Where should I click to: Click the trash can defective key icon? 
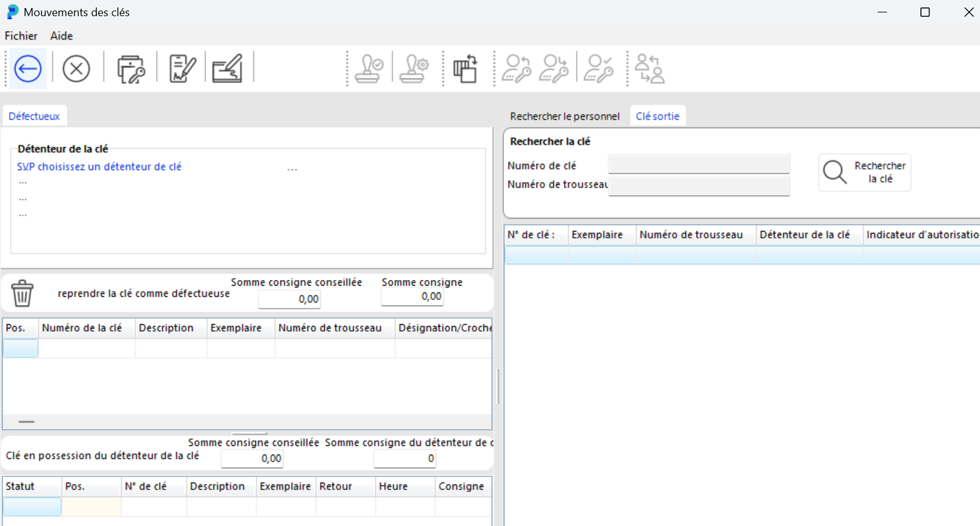(x=22, y=293)
